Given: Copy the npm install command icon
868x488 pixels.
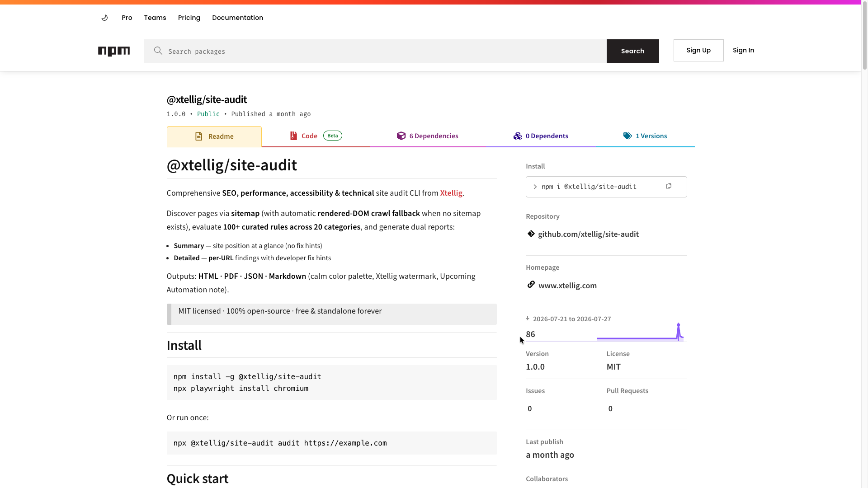Looking at the screenshot, I should point(669,186).
